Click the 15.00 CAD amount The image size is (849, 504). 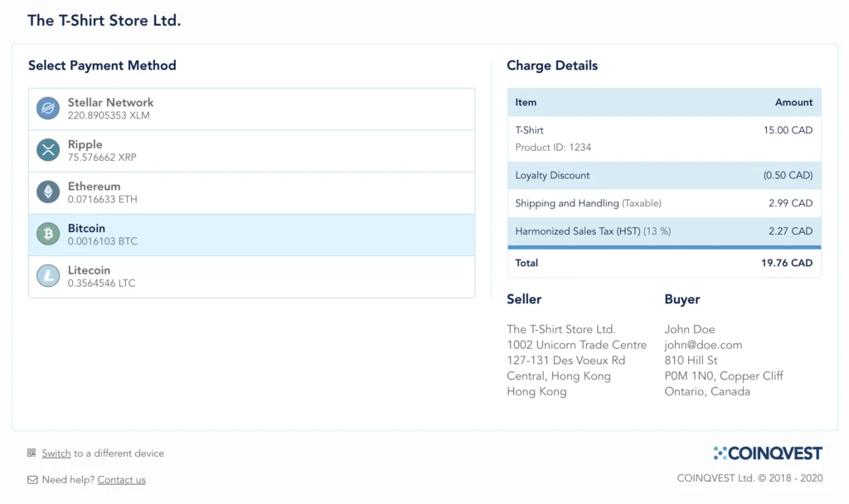coord(788,130)
